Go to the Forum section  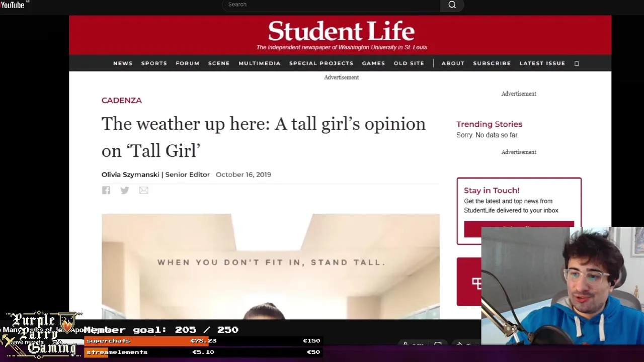[x=187, y=63]
